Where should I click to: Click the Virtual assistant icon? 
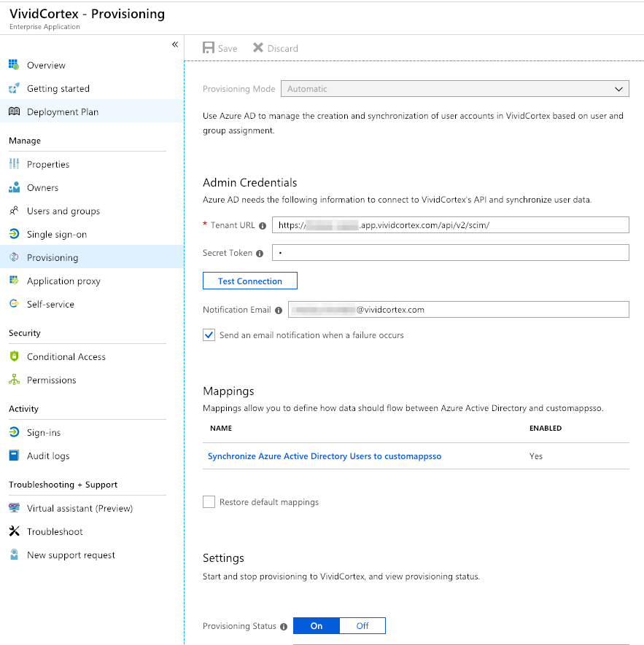(x=14, y=507)
